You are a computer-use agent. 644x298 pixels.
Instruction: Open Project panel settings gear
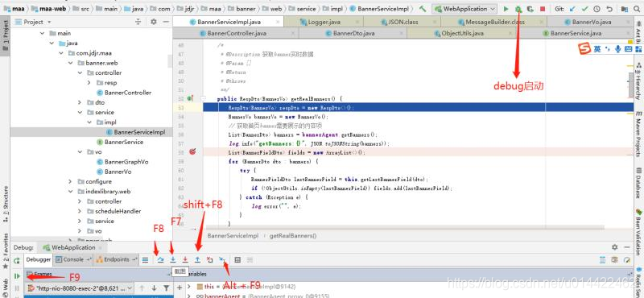pyautogui.click(x=154, y=22)
